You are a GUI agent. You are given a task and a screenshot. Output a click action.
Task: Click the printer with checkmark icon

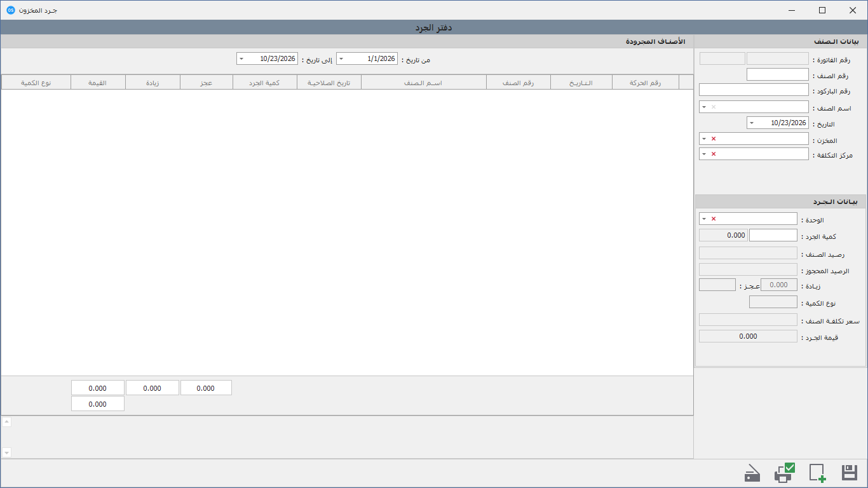pos(784,473)
